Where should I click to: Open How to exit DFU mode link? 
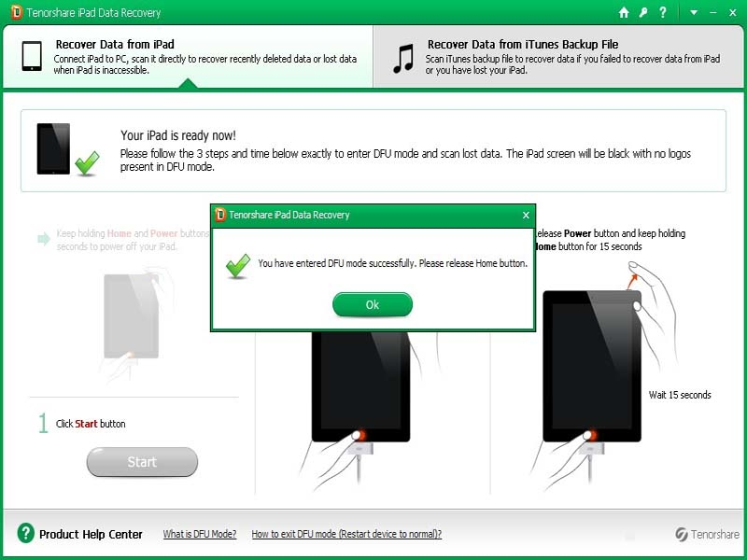[x=346, y=534]
